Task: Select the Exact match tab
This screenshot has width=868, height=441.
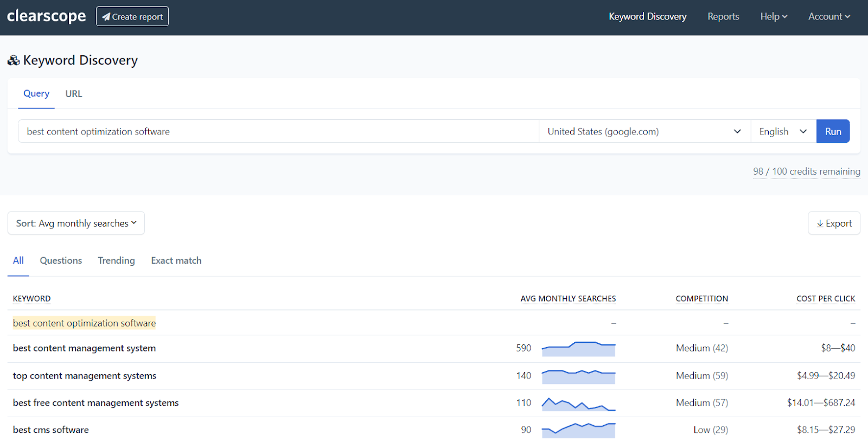Action: 176,260
